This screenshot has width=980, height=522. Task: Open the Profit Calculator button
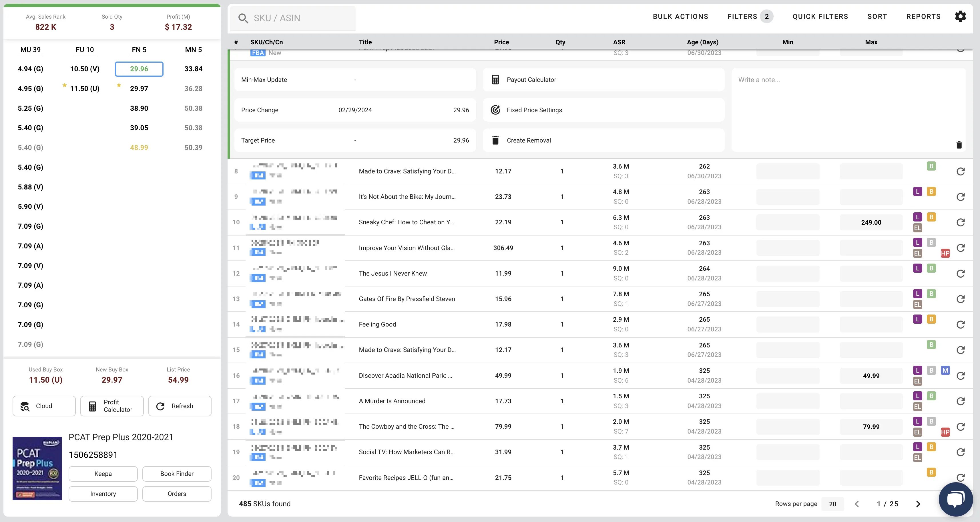(112, 406)
